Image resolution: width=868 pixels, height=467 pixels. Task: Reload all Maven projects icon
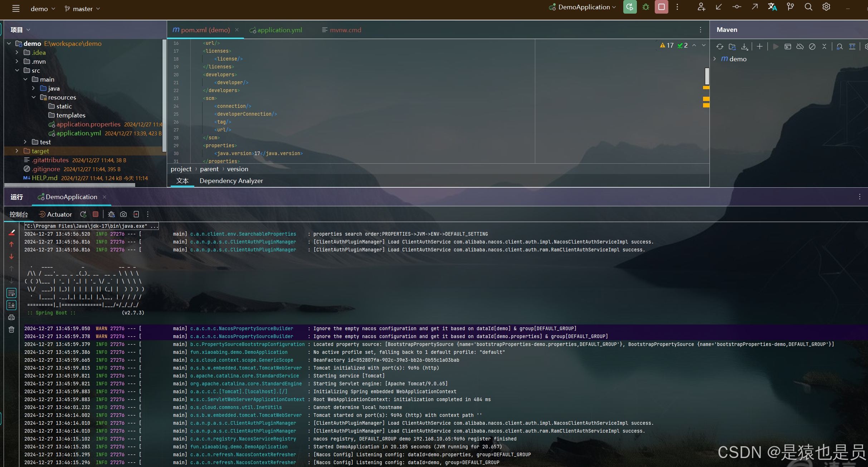(x=720, y=47)
